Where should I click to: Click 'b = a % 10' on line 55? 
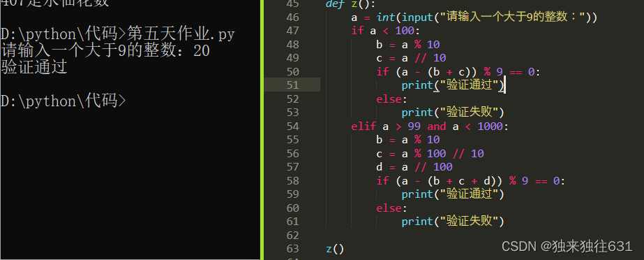click(x=408, y=140)
